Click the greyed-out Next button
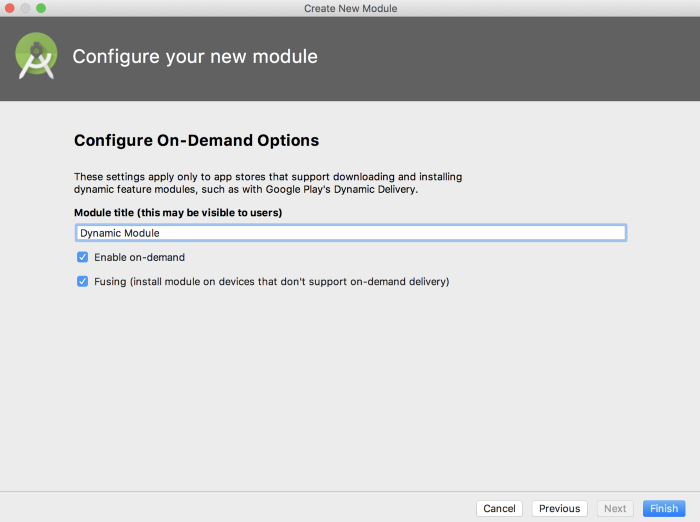 point(615,508)
